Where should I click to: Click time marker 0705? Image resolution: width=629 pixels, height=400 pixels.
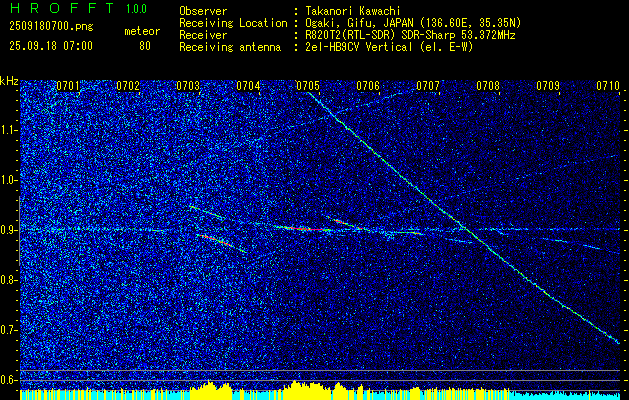308,86
